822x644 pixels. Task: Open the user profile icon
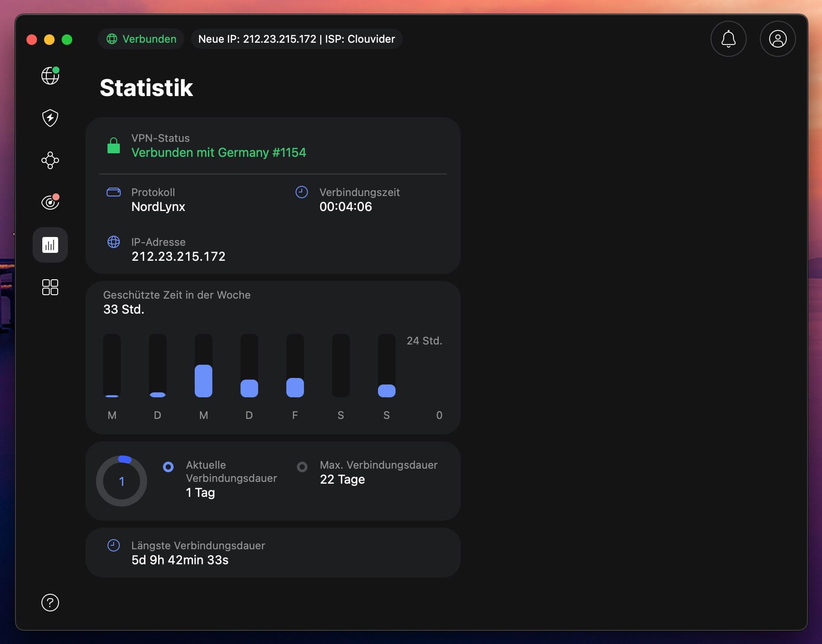[x=778, y=39]
